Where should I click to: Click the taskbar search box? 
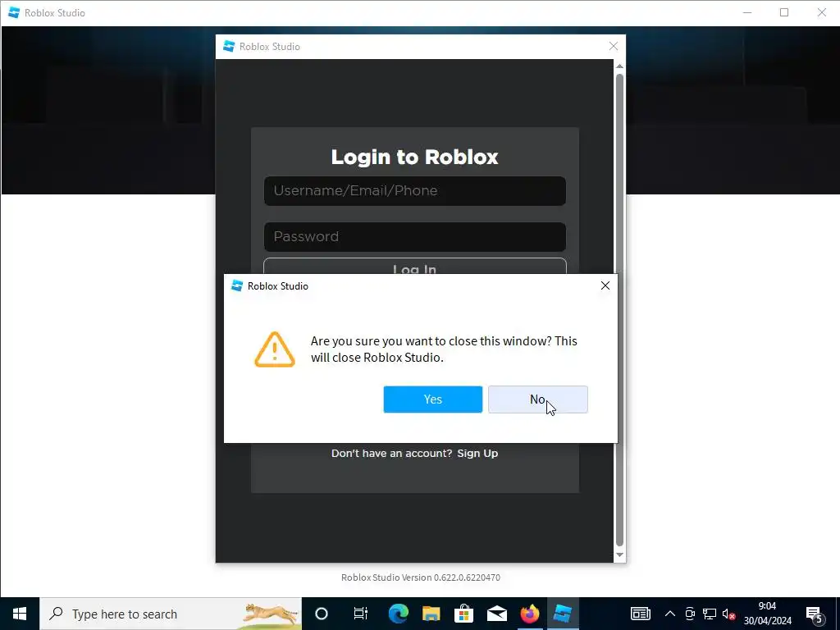coord(171,614)
